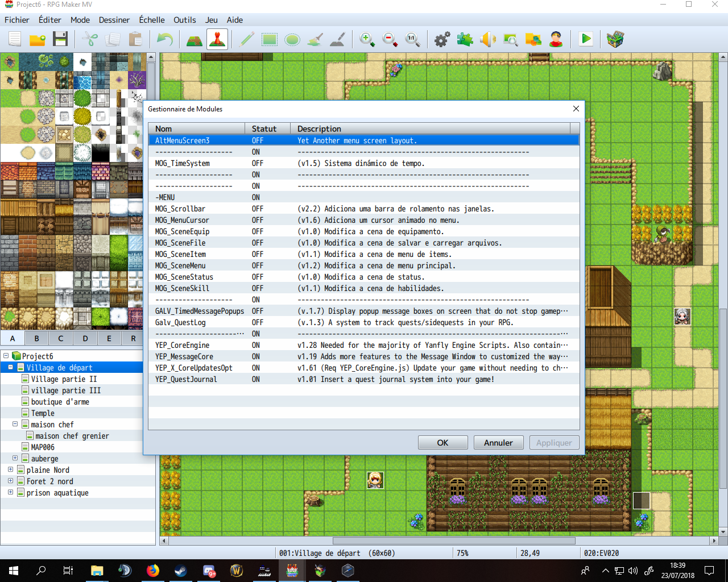728x582 pixels.
Task: Open the Character Generator icon
Action: [x=556, y=39]
